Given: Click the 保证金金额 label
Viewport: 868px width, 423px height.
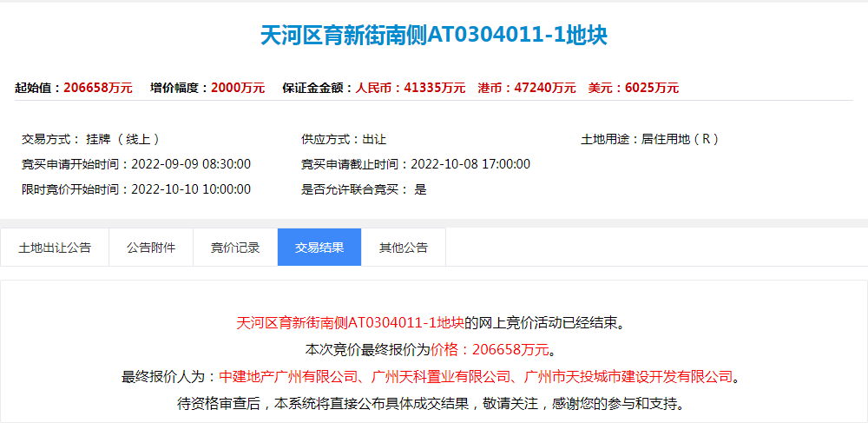Looking at the screenshot, I should click(319, 88).
